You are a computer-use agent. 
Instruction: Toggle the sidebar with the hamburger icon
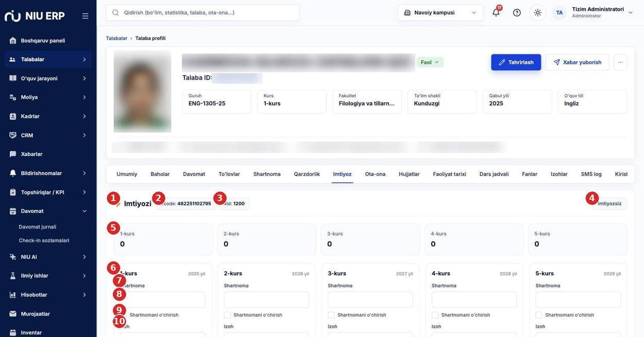point(85,16)
